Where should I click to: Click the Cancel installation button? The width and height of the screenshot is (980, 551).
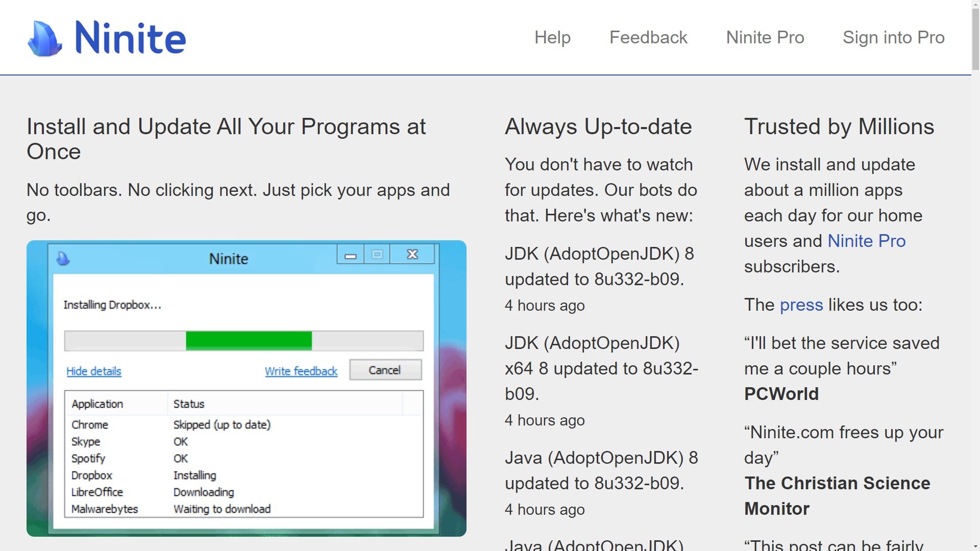pyautogui.click(x=385, y=369)
